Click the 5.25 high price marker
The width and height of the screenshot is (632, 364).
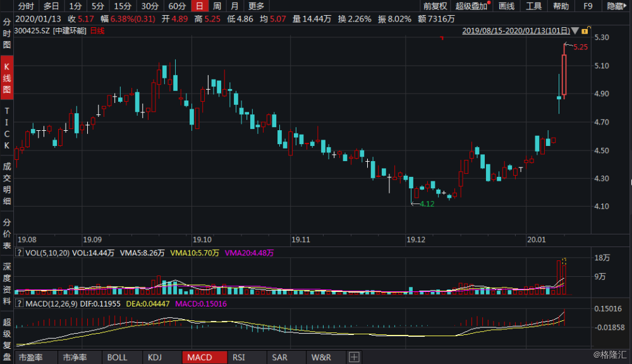pos(580,47)
